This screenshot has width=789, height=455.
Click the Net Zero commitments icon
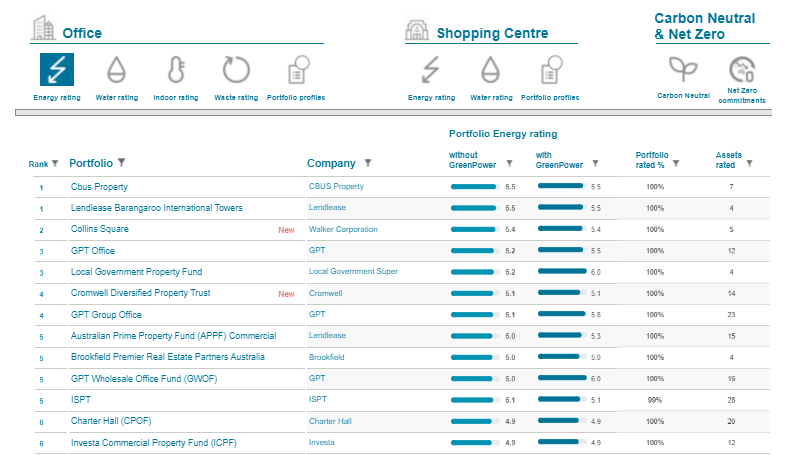pyautogui.click(x=741, y=69)
